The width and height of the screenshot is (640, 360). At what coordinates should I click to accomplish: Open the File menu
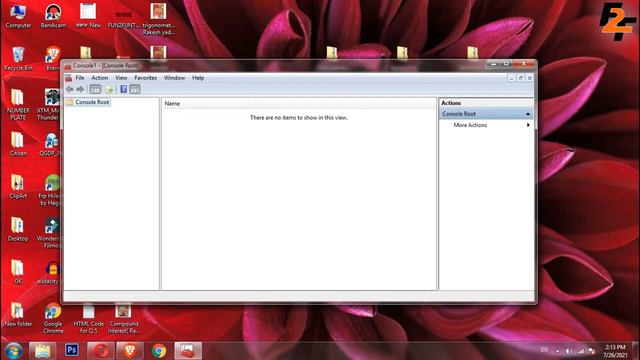coord(80,78)
